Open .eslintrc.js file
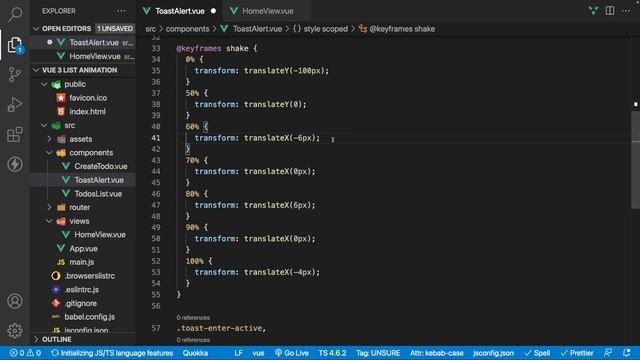 82,289
